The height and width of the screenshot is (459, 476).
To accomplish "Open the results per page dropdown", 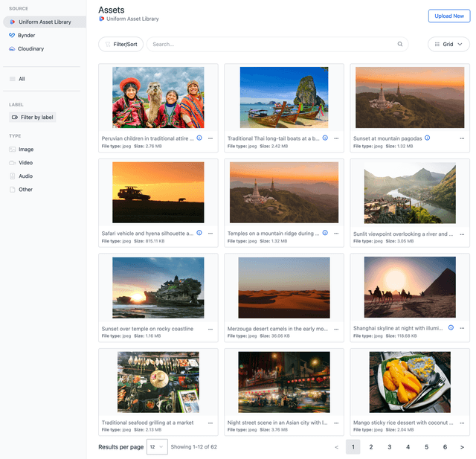I will (x=157, y=447).
